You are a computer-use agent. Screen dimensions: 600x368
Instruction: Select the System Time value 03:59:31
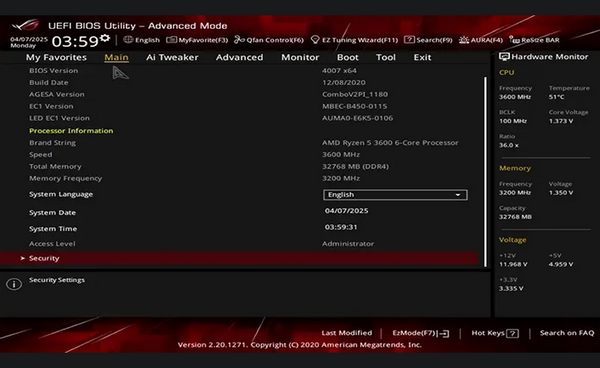coord(341,227)
